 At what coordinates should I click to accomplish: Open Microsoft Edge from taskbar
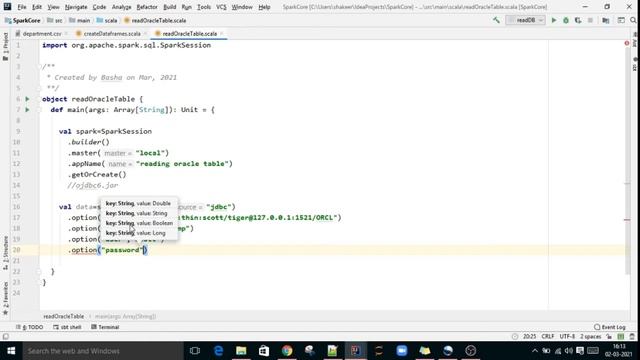(x=218, y=351)
